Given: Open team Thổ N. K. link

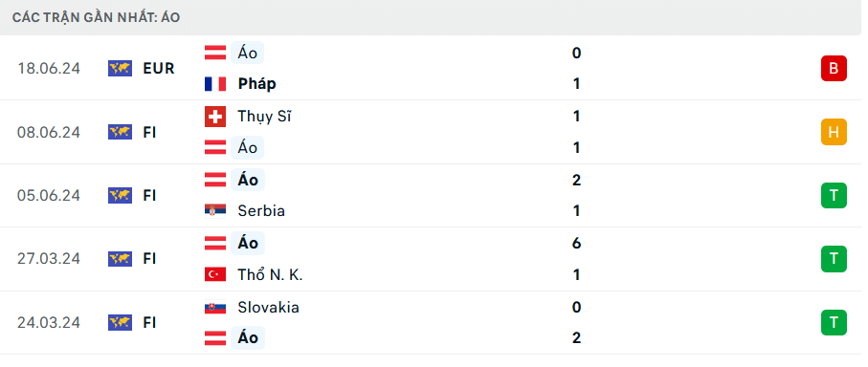Looking at the screenshot, I should point(270,274).
